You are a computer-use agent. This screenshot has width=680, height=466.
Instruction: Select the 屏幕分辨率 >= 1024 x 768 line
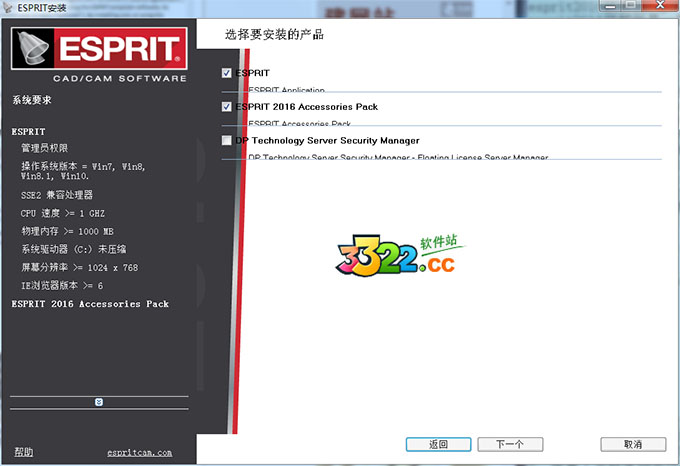pyautogui.click(x=80, y=267)
